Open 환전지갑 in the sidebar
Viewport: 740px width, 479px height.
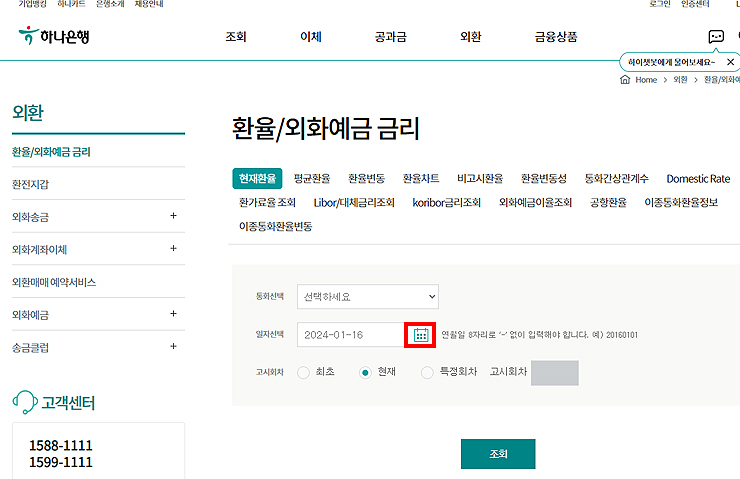(30, 185)
